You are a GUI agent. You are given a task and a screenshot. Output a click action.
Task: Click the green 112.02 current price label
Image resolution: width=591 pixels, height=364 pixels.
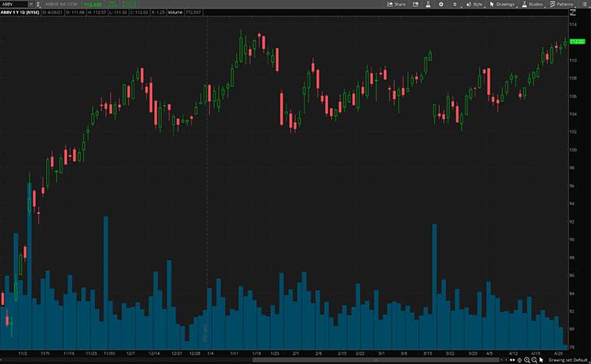click(x=578, y=41)
